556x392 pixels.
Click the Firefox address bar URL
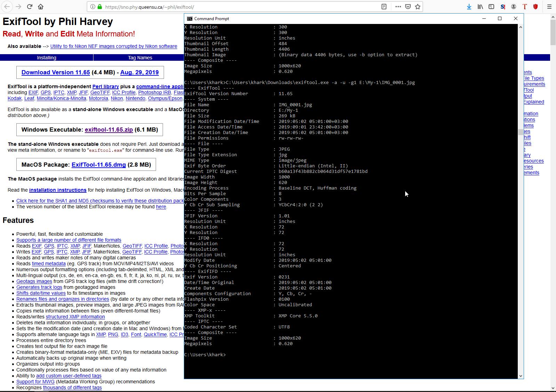coord(149,7)
